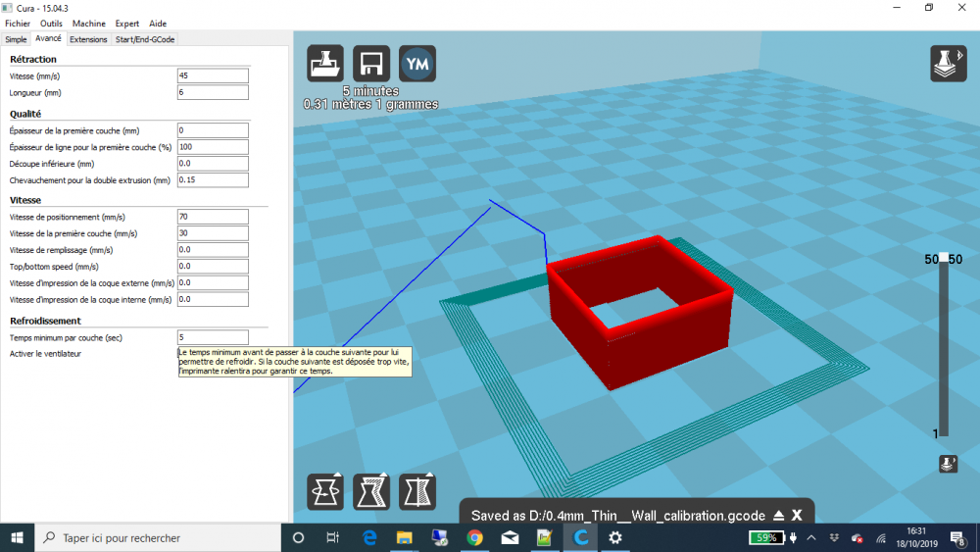Open the Expert menu

click(x=126, y=24)
